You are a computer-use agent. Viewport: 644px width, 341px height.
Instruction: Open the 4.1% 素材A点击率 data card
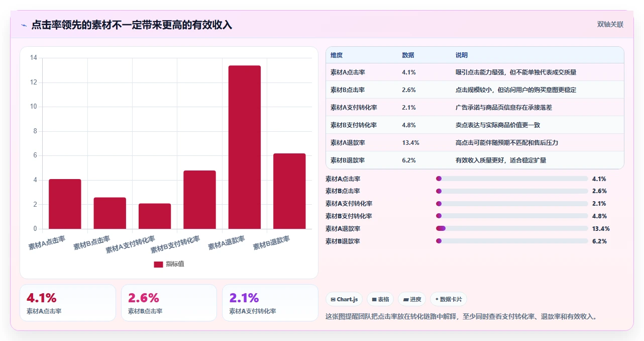coord(68,303)
